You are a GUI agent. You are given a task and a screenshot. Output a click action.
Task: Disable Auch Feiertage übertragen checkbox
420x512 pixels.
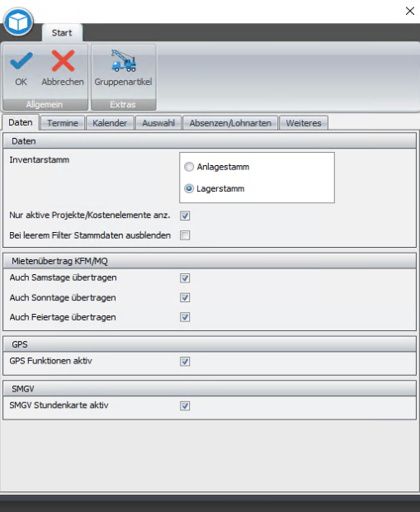pos(185,317)
